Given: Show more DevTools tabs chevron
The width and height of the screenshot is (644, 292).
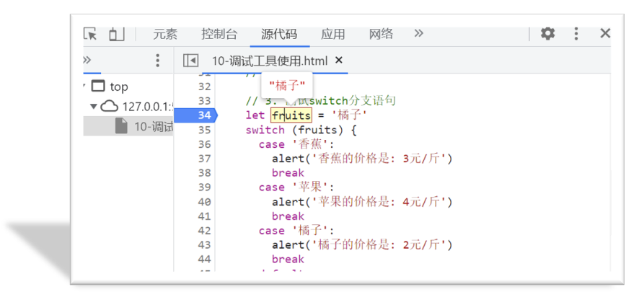Looking at the screenshot, I should click(x=418, y=34).
